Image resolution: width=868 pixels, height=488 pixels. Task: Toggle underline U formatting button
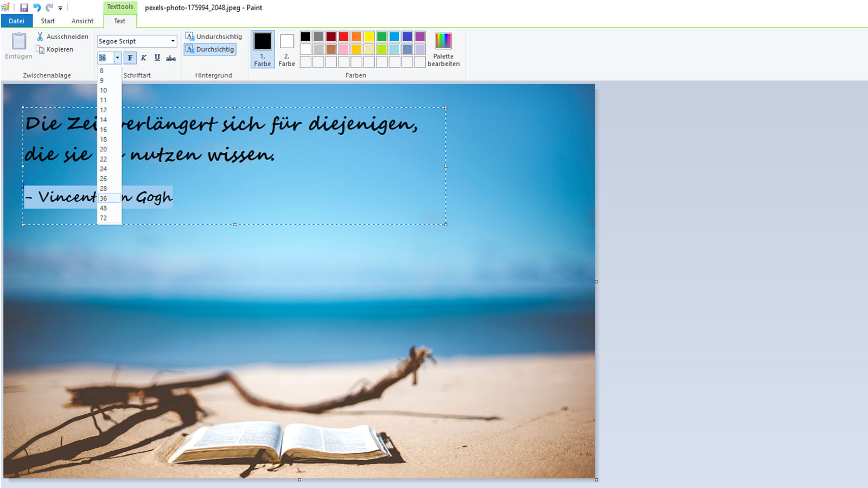point(157,58)
